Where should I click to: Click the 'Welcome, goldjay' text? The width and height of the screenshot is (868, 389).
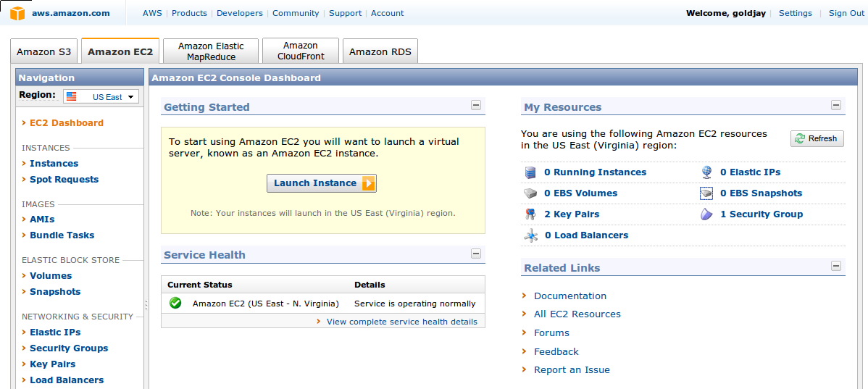[x=726, y=13]
